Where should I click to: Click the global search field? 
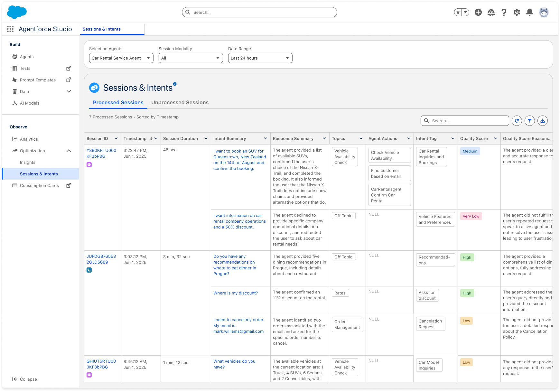259,12
